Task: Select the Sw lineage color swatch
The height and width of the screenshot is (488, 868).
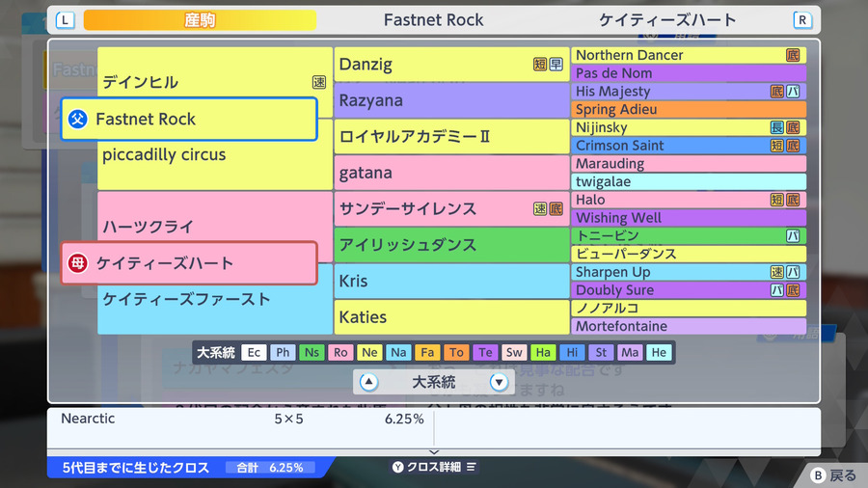Action: click(514, 352)
